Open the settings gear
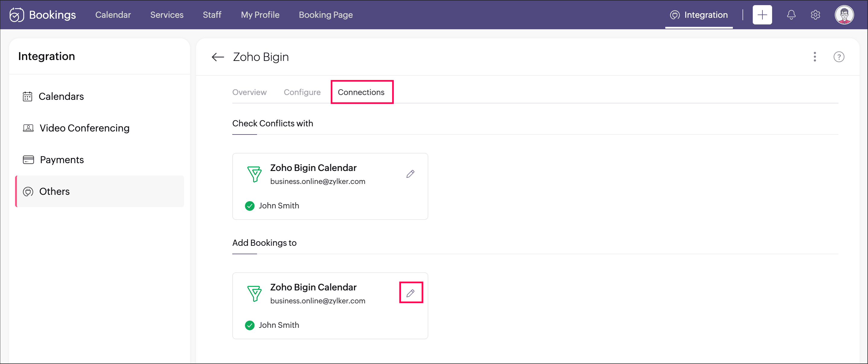This screenshot has height=364, width=868. point(815,15)
